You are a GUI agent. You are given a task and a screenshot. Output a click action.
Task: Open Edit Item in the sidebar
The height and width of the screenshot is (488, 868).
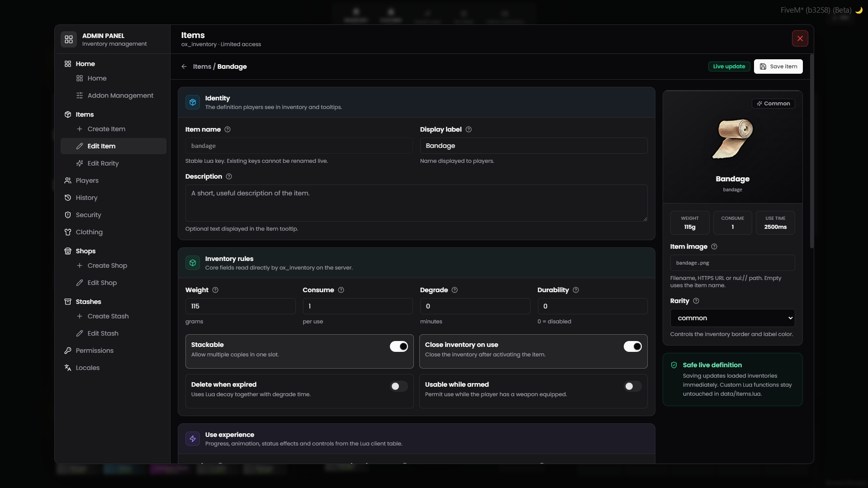pos(114,146)
